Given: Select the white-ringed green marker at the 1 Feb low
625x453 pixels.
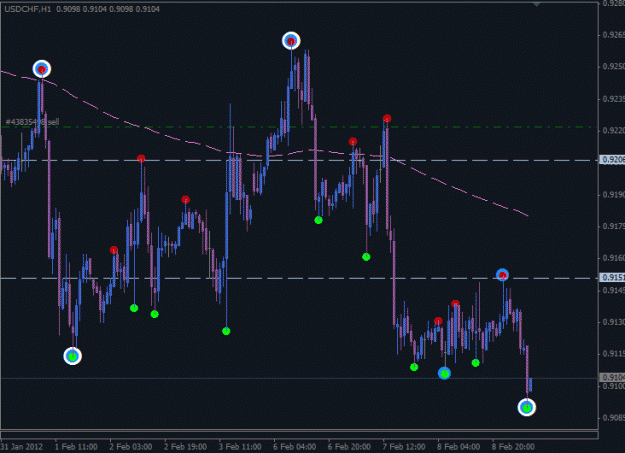Looking at the screenshot, I should pyautogui.click(x=73, y=356).
